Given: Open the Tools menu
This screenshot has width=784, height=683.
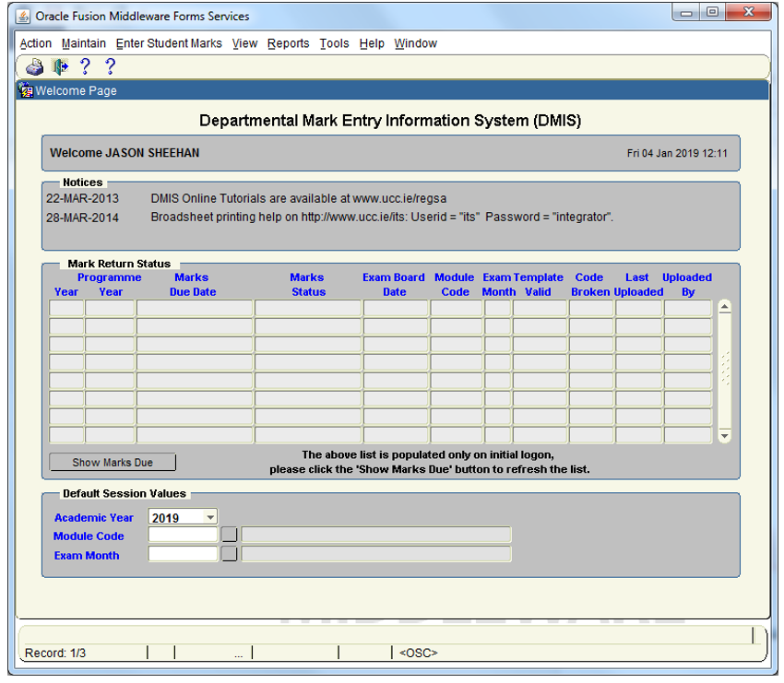Looking at the screenshot, I should click(x=334, y=43).
